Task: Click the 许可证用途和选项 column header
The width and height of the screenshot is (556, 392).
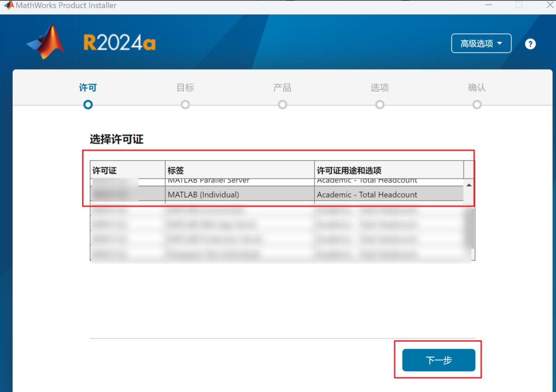Action: click(388, 170)
